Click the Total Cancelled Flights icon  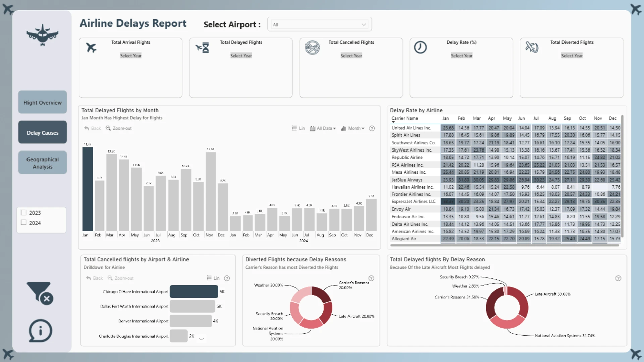click(x=312, y=48)
